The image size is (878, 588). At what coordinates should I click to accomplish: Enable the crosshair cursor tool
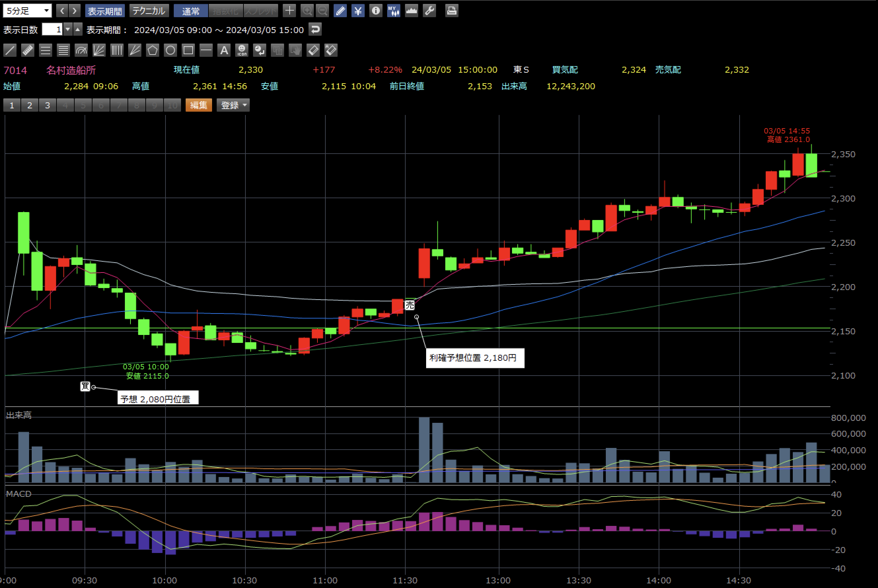[x=289, y=11]
